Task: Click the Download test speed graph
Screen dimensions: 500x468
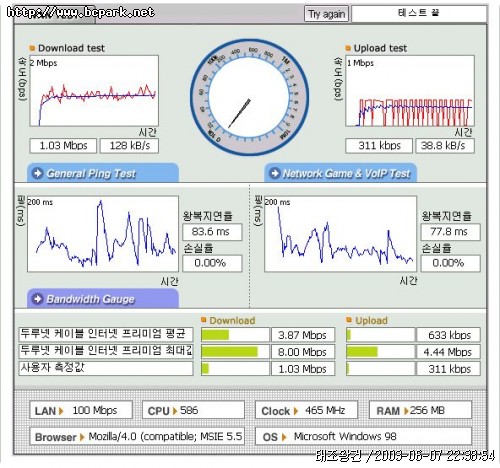Action: coord(94,91)
